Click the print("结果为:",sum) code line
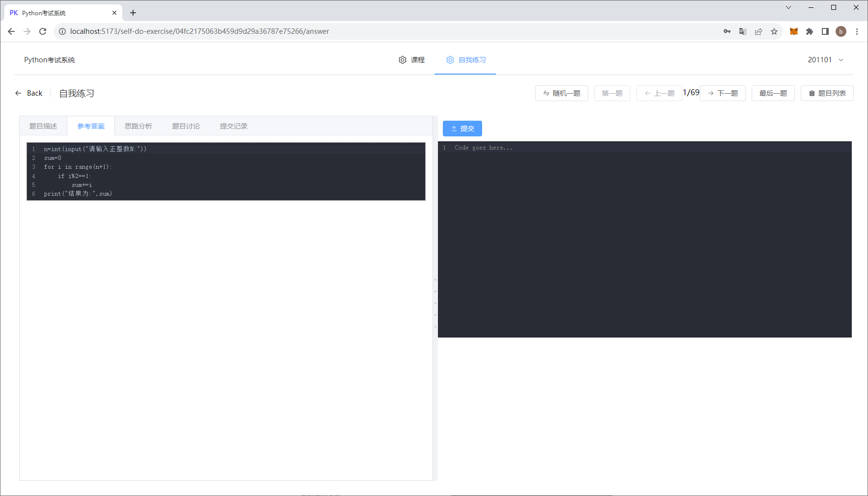Viewport: 868px width, 496px height. click(x=78, y=194)
